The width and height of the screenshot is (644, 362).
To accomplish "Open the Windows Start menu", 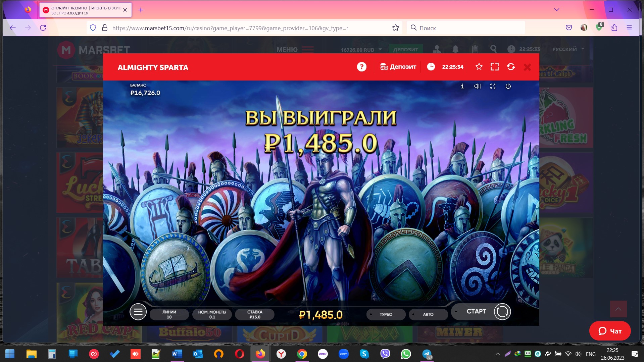I will point(10,354).
